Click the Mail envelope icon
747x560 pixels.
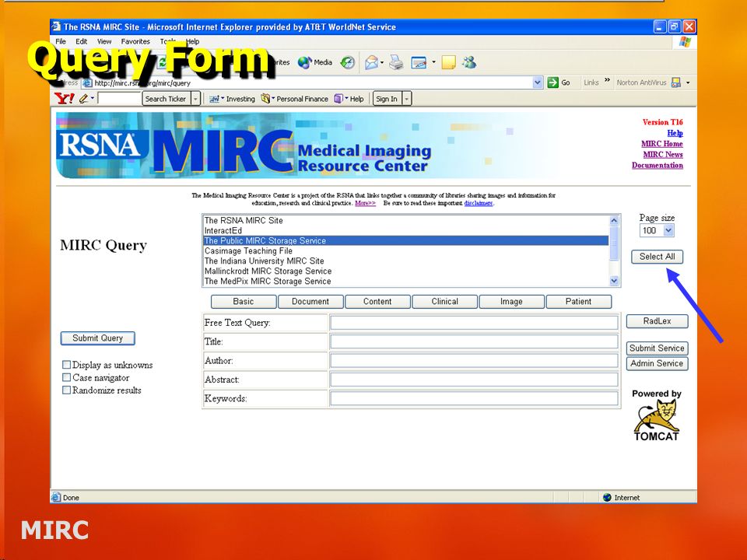click(372, 62)
